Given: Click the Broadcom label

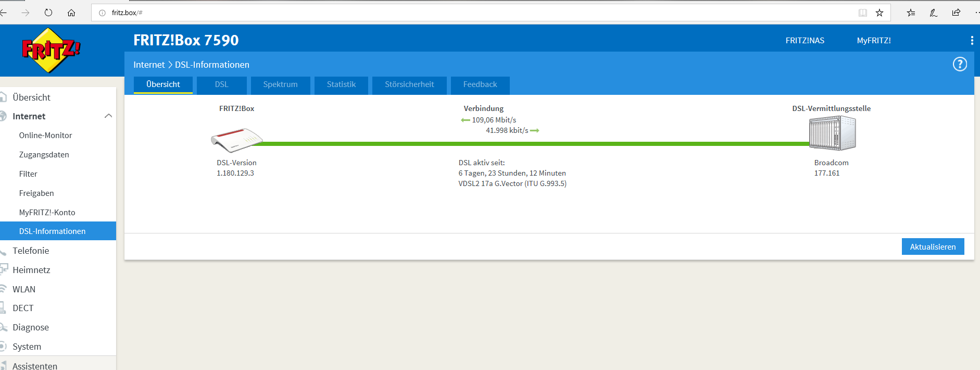Looking at the screenshot, I should point(832,163).
